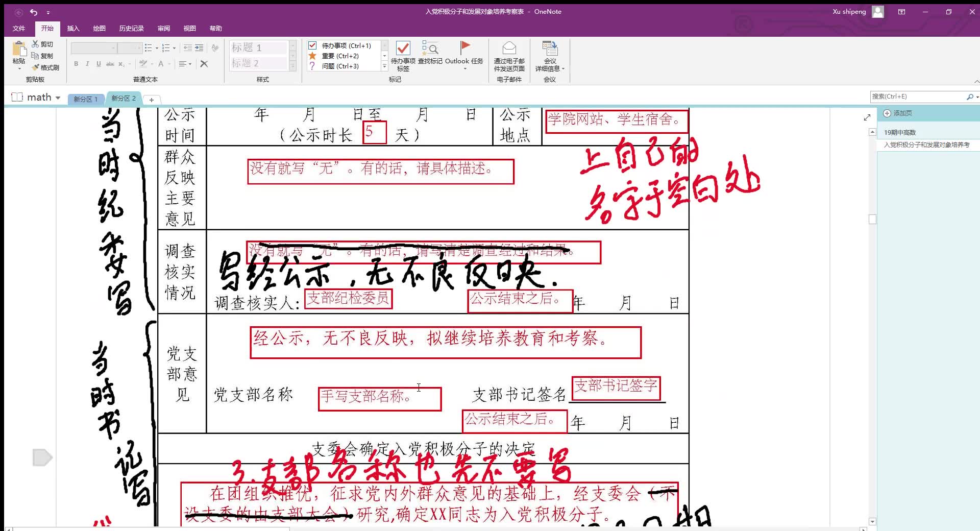Screen dimensions: 980x531
Task: Switch to the 绘图 (Draw) tab
Action: coord(100,29)
